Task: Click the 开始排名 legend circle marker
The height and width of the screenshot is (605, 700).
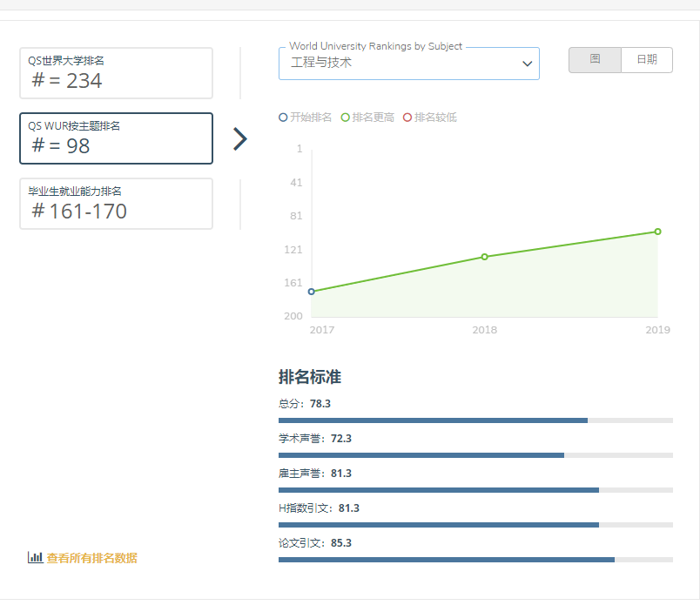Action: (x=283, y=118)
